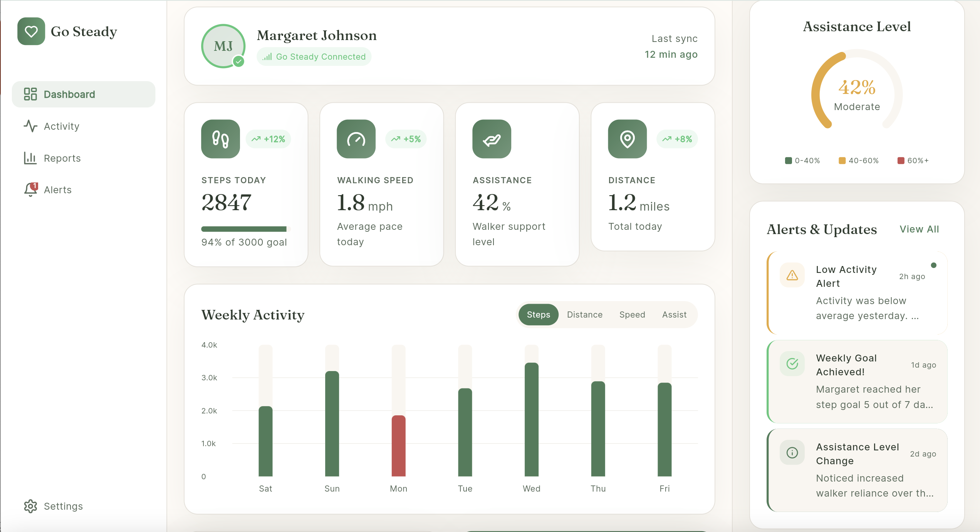Image resolution: width=980 pixels, height=532 pixels.
Task: Switch chart view to Assist
Action: [x=674, y=315]
